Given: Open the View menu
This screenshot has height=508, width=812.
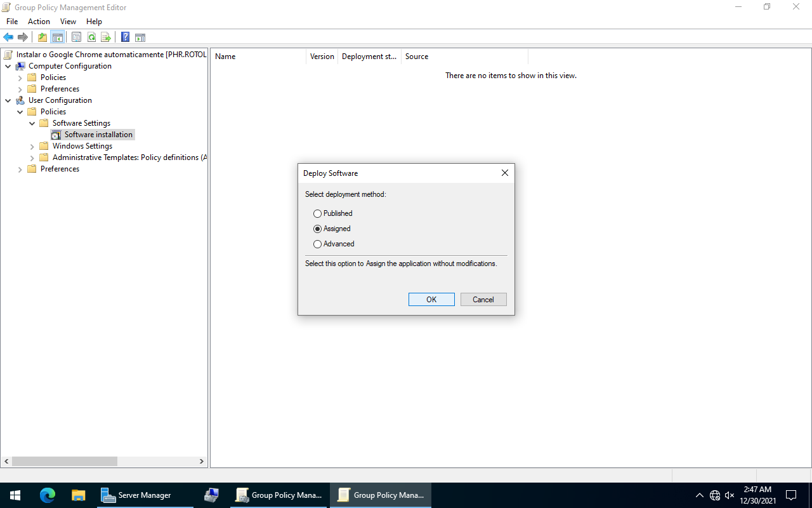Looking at the screenshot, I should click(68, 22).
